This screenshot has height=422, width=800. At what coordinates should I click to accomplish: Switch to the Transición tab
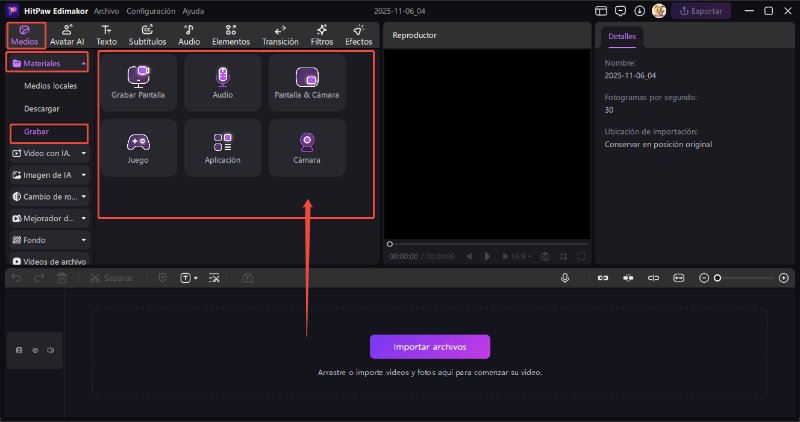280,35
